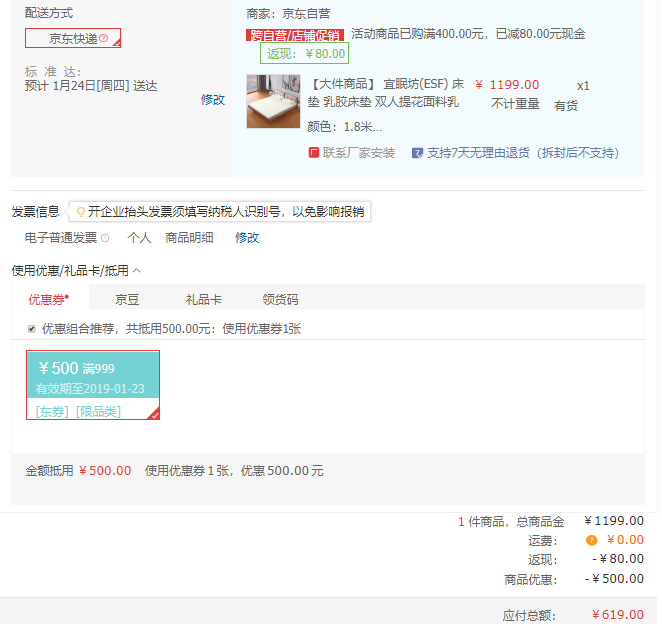The height and width of the screenshot is (624, 662).
Task: Click 修改 link under delivery date
Action: click(213, 100)
